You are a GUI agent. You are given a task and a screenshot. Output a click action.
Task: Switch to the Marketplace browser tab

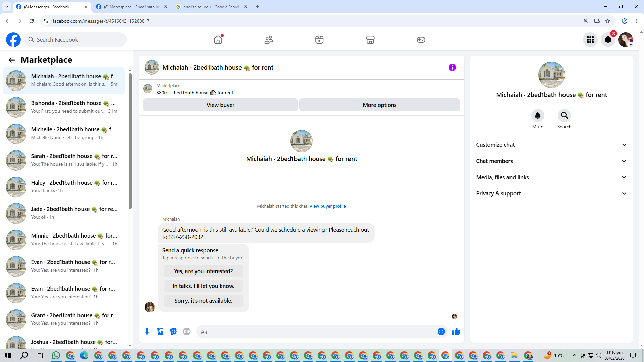(131, 7)
